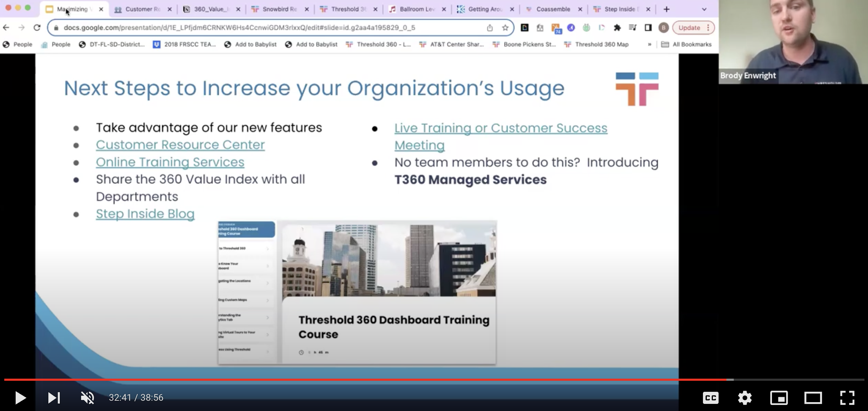
Task: Switch to the Coassemble tab
Action: [553, 9]
